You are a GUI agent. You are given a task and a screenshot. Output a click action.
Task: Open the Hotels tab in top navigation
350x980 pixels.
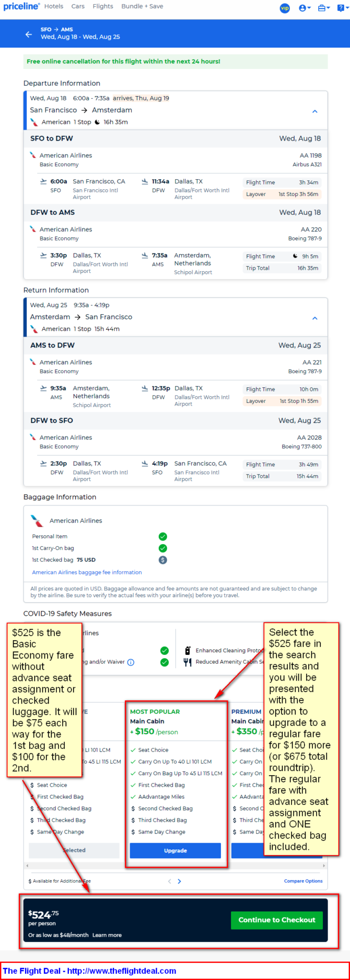(54, 6)
